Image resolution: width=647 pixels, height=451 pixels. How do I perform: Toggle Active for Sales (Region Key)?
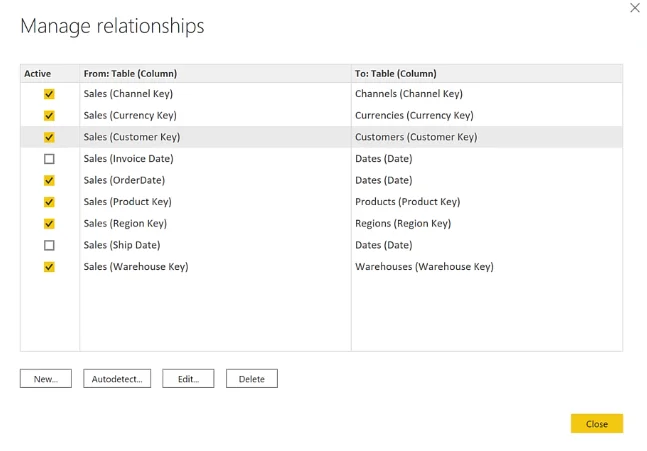tap(49, 224)
